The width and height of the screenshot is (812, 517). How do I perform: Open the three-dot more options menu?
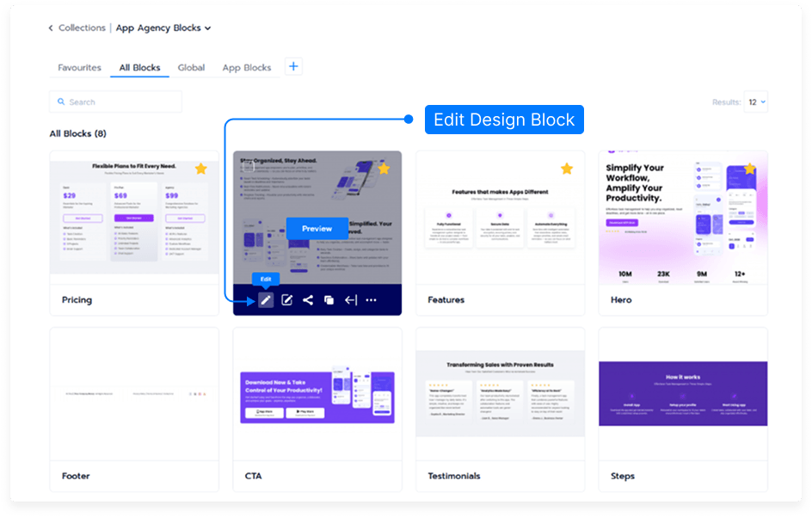372,300
